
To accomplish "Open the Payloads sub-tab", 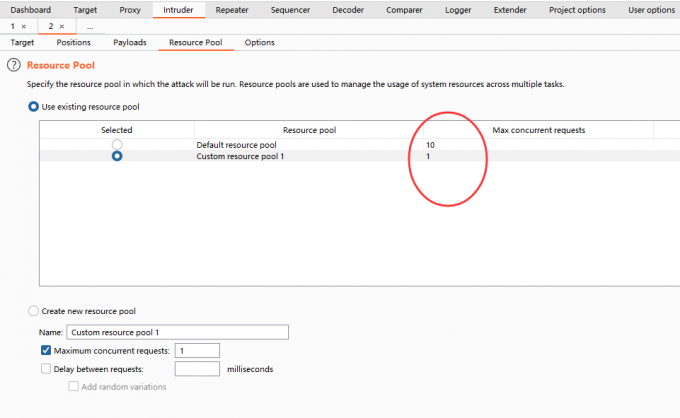I will pos(130,42).
